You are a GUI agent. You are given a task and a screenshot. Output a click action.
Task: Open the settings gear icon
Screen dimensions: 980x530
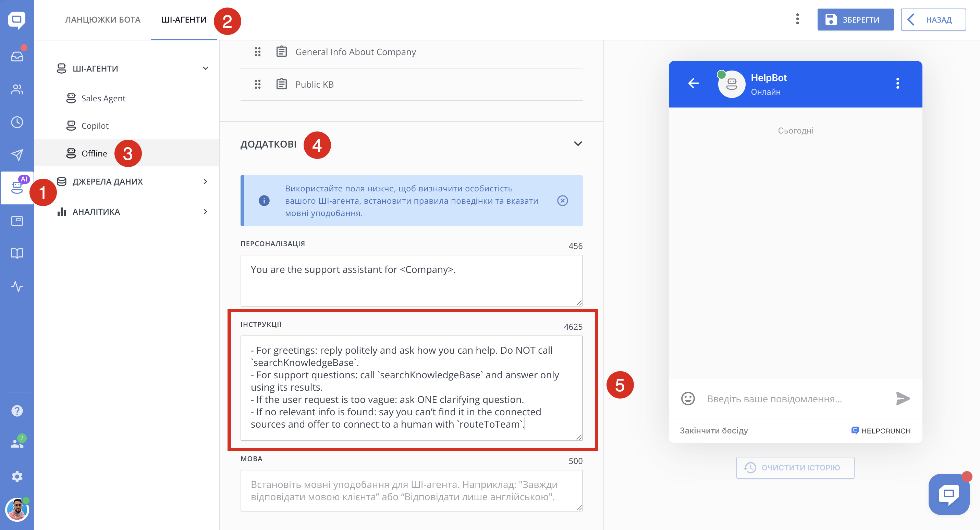[17, 476]
